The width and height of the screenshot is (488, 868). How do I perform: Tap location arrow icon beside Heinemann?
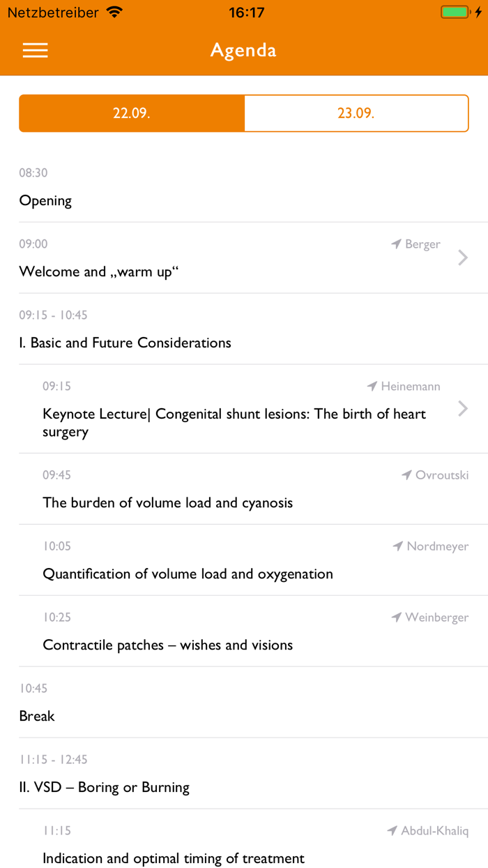point(373,387)
